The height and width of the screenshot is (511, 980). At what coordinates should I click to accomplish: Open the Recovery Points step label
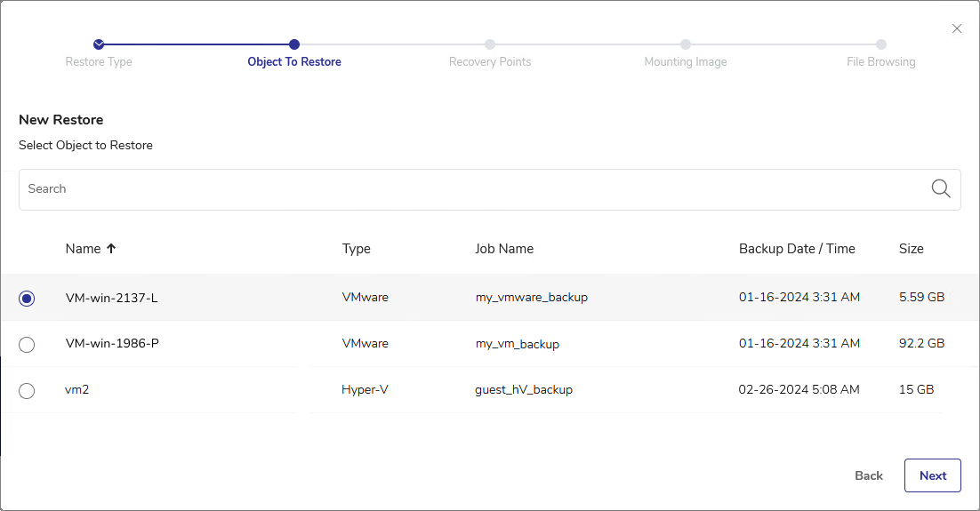pos(490,62)
